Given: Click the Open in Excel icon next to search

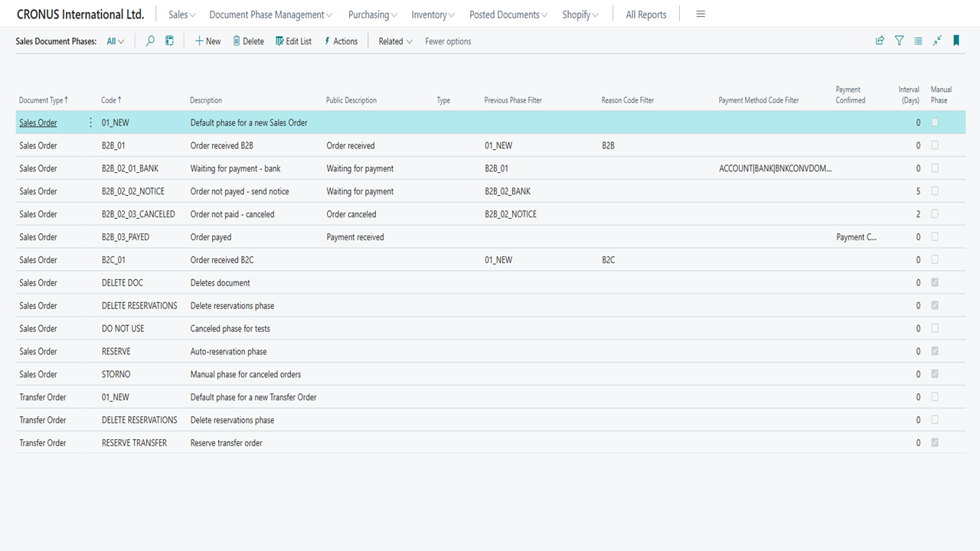Looking at the screenshot, I should (170, 41).
